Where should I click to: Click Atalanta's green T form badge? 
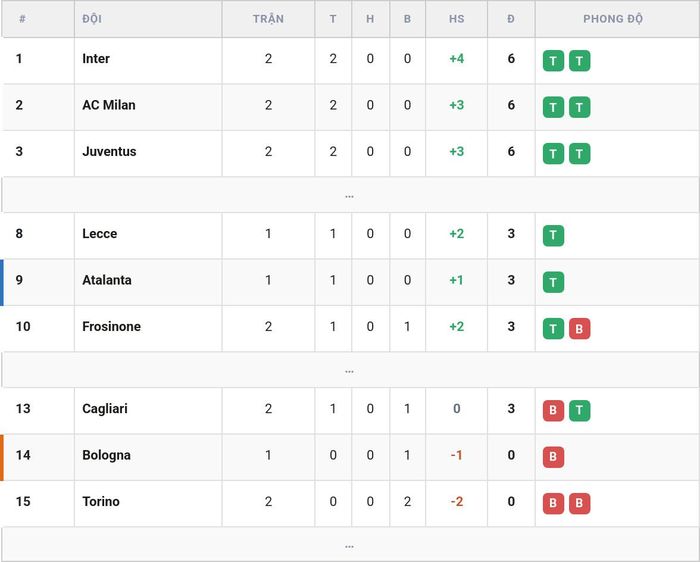pyautogui.click(x=553, y=282)
